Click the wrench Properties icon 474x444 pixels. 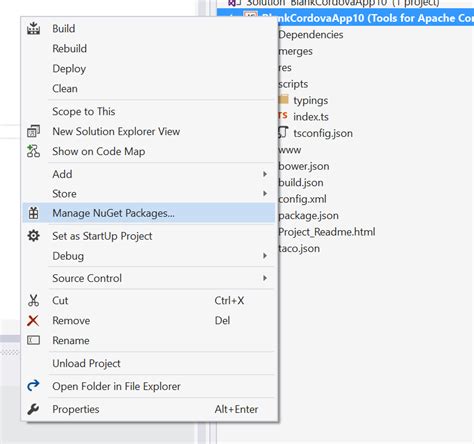click(x=33, y=409)
